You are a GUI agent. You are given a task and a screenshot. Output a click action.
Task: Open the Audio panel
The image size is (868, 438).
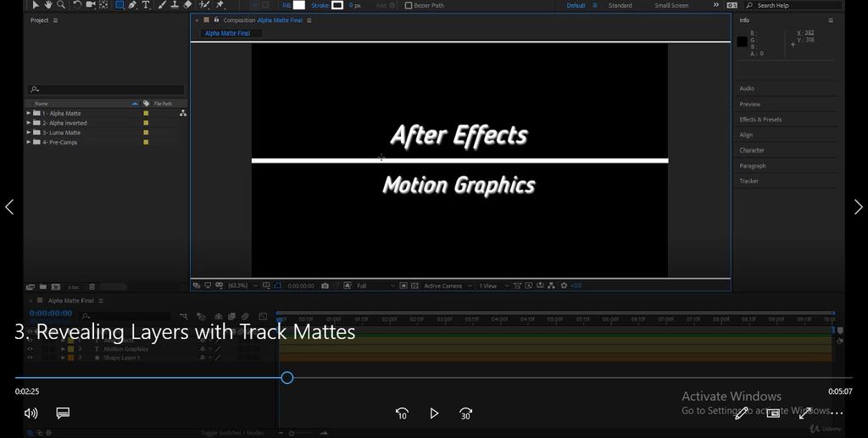click(747, 88)
